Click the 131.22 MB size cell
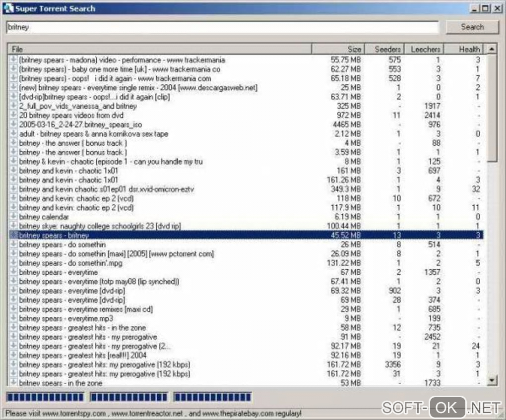The width and height of the screenshot is (506, 420). tap(344, 263)
